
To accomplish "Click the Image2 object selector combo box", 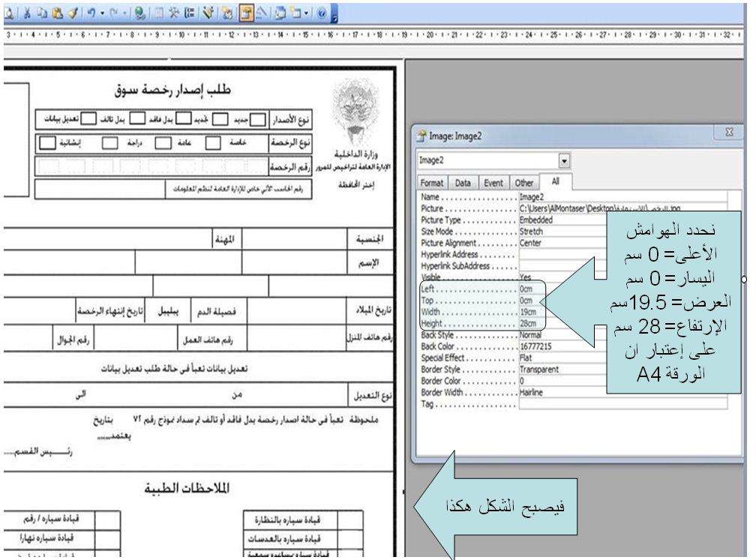I will (493, 160).
